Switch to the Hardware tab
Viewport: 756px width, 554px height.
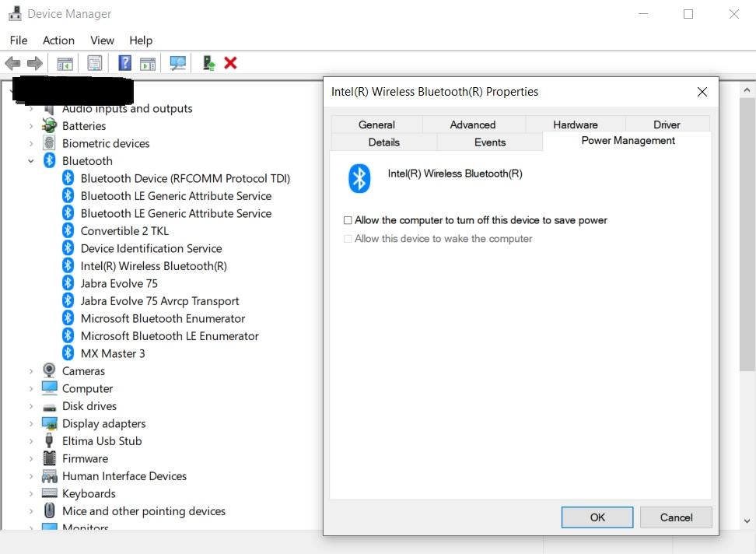point(576,124)
